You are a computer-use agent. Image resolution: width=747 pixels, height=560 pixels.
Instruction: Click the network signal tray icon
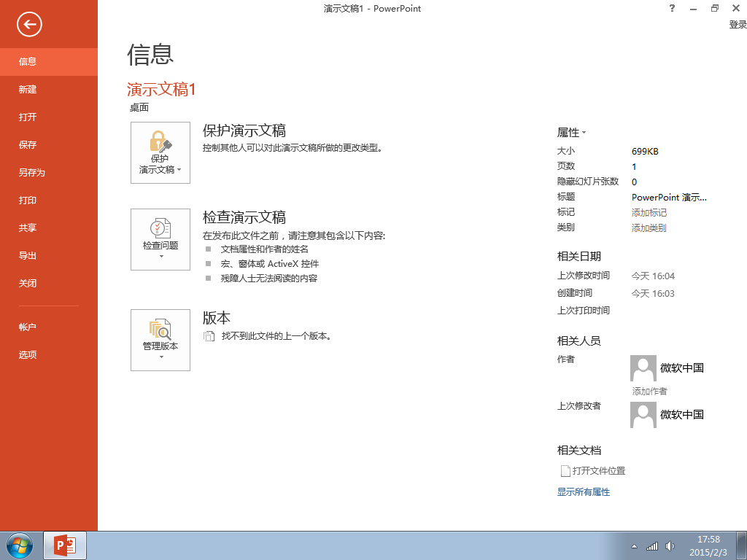click(x=652, y=546)
